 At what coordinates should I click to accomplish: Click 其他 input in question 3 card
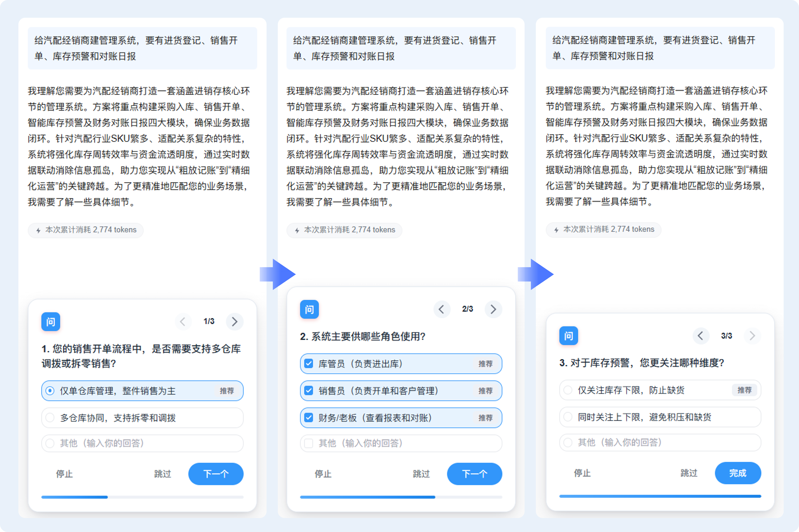coord(660,442)
